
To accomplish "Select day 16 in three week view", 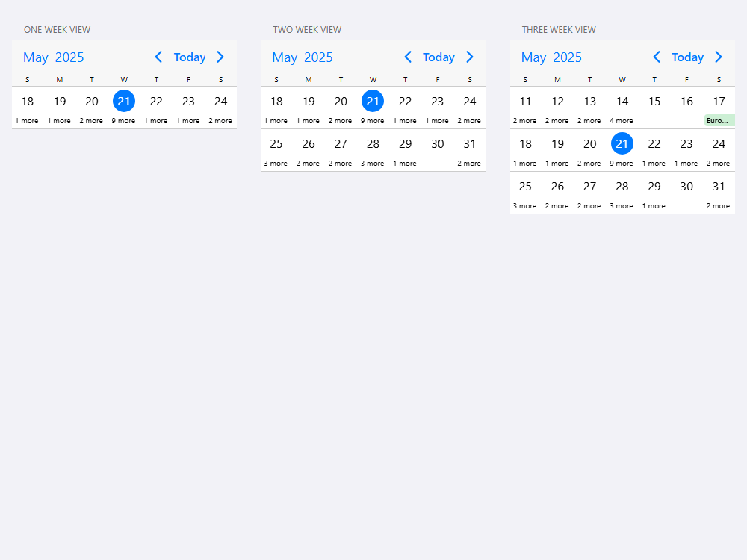I will [x=686, y=101].
